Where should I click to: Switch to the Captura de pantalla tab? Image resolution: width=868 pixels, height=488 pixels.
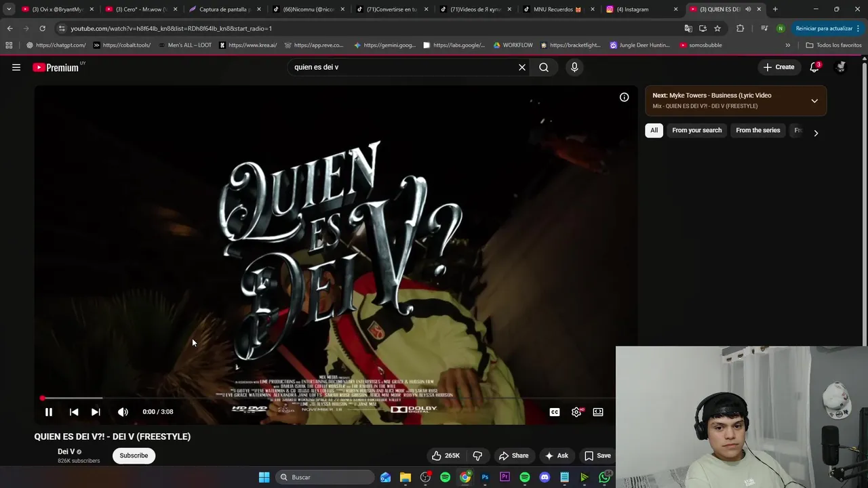pyautogui.click(x=224, y=9)
